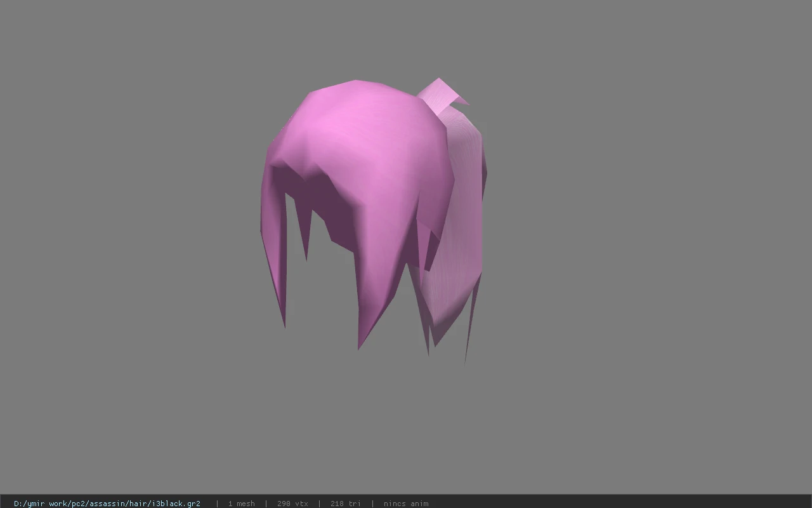Click the '1 mesh' status entry
812x508 pixels.
242,504
